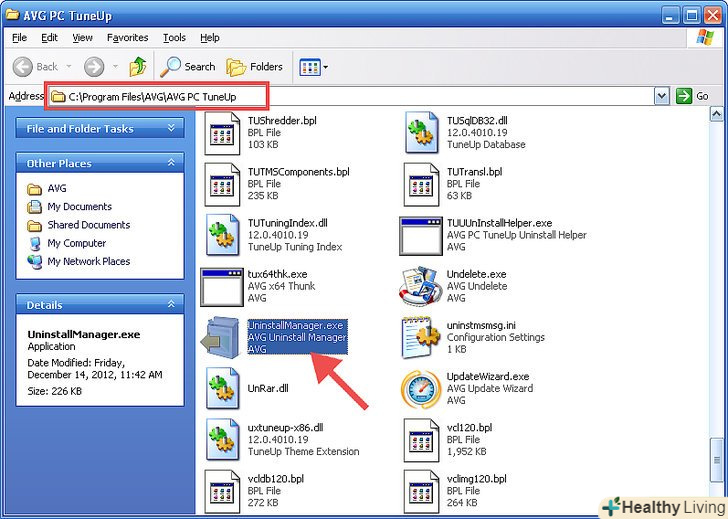This screenshot has height=519, width=728.
Task: Select the uxtuneup-x86.dll file icon
Action: point(222,439)
